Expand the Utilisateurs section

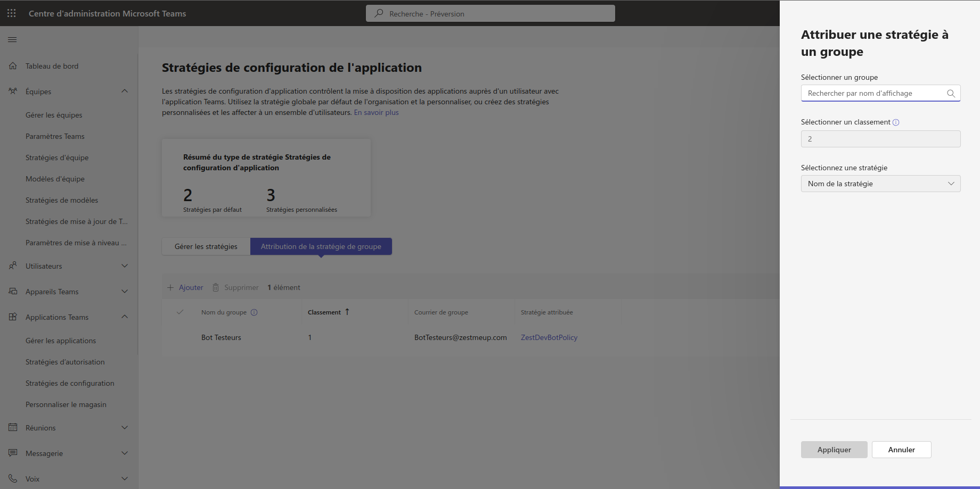pyautogui.click(x=125, y=266)
